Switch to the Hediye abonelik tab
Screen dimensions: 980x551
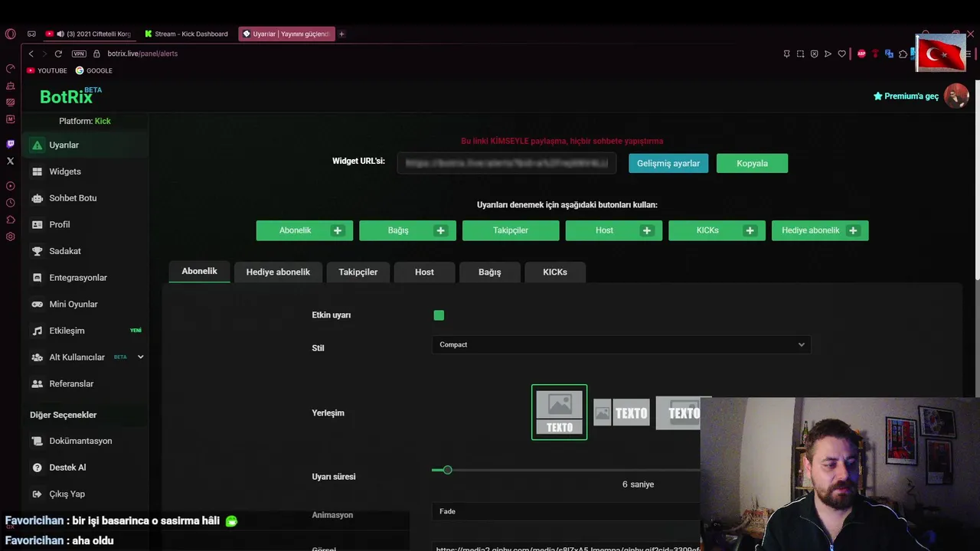[278, 272]
